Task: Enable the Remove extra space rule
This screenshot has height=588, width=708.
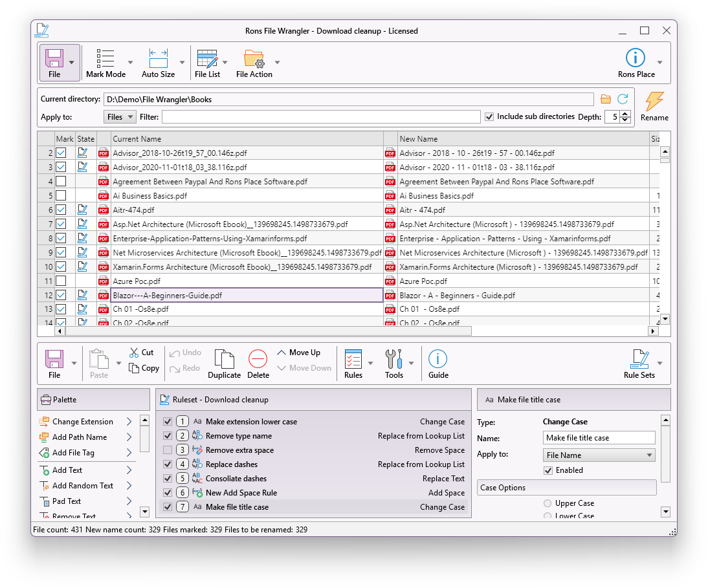Action: click(x=168, y=450)
